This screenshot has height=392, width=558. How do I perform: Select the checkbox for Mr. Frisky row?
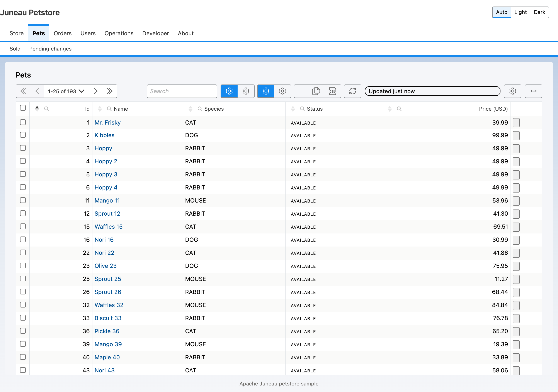(x=23, y=122)
